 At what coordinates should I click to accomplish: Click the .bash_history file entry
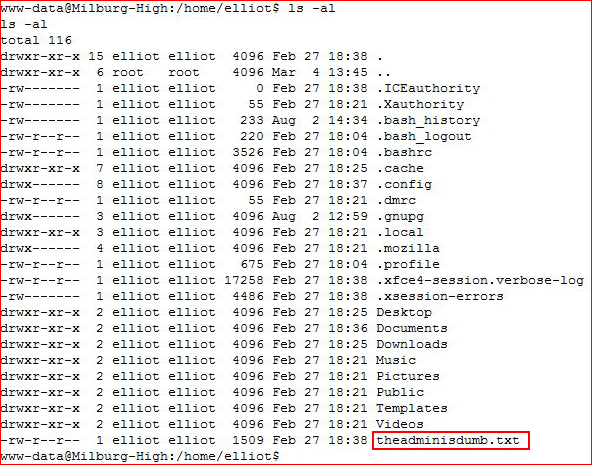[429, 120]
